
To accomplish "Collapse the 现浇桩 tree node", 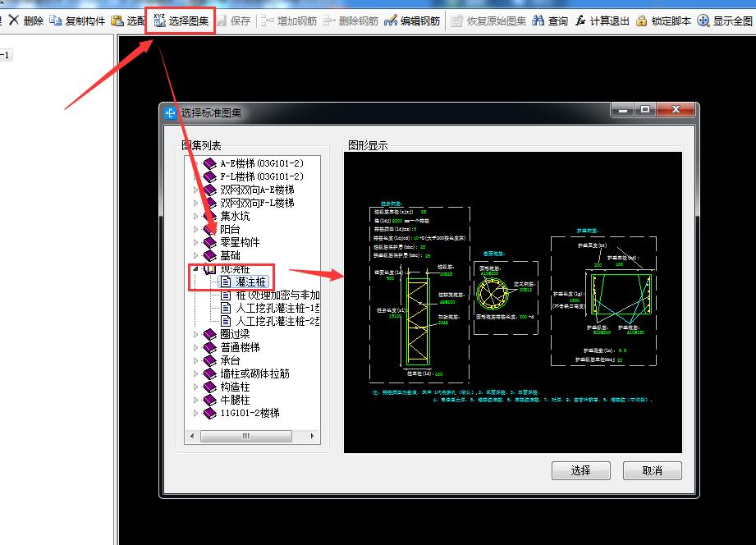I will pyautogui.click(x=195, y=268).
